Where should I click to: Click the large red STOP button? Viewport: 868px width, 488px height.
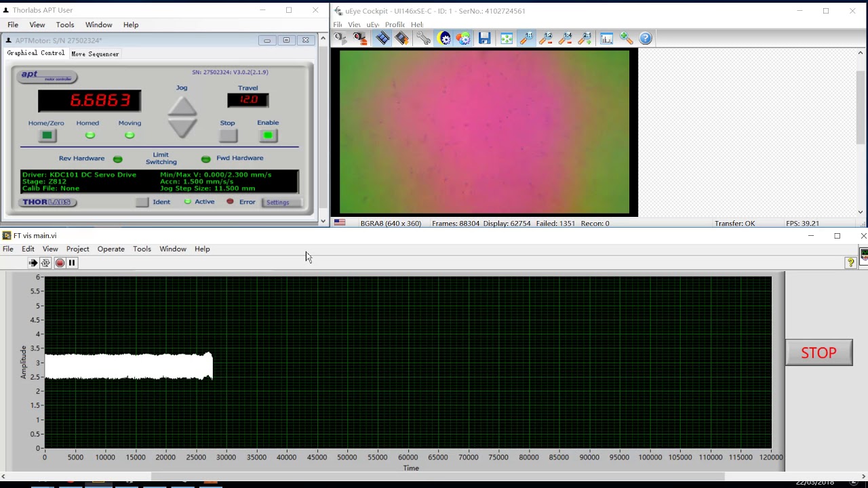pyautogui.click(x=818, y=352)
